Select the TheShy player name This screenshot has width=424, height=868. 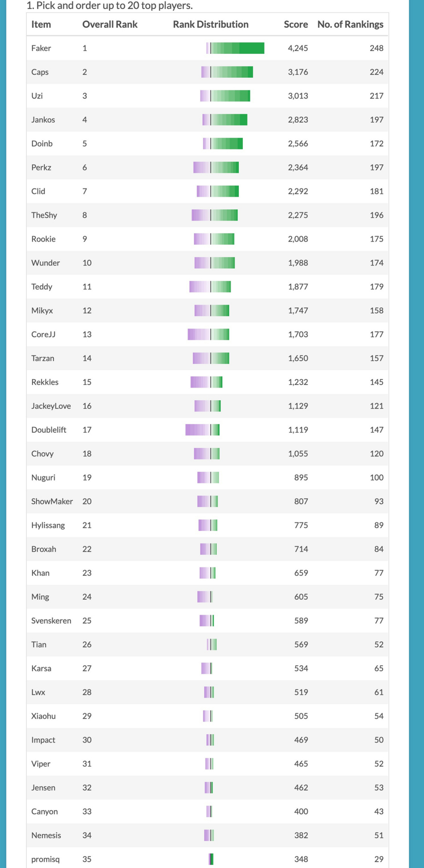tap(44, 215)
